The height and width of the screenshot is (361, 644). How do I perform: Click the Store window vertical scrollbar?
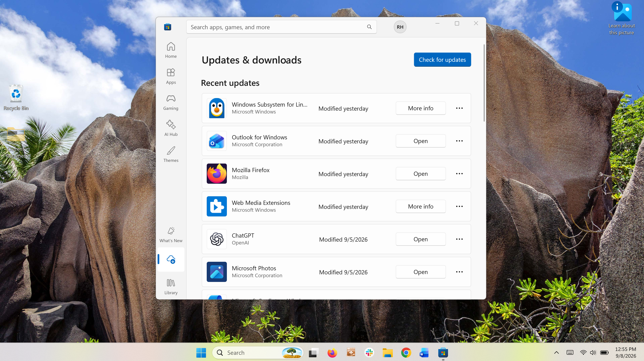[x=484, y=83]
